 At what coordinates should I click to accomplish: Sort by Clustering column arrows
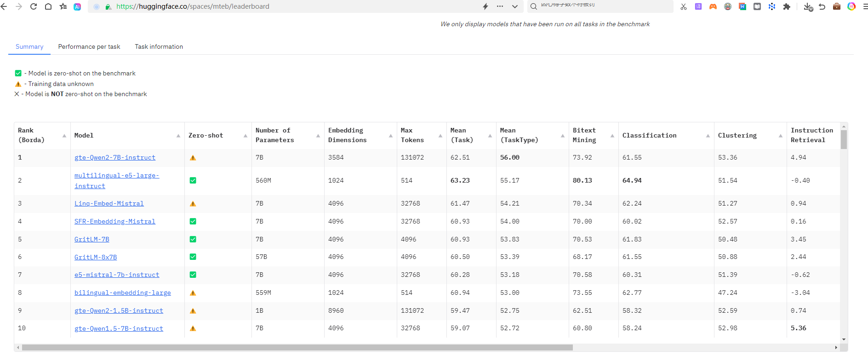pyautogui.click(x=781, y=136)
